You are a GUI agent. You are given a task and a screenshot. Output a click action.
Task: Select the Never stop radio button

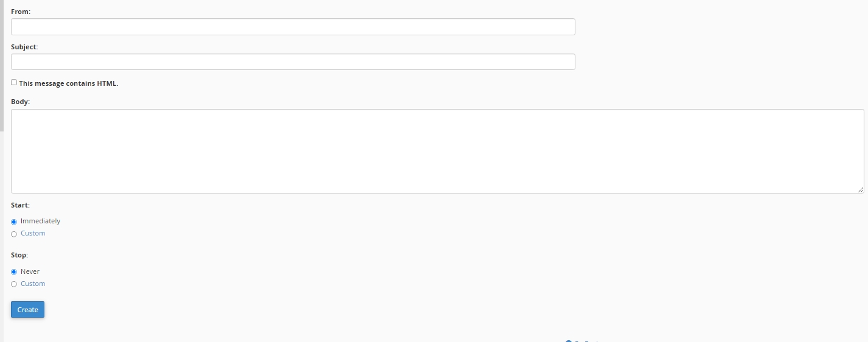coord(14,272)
